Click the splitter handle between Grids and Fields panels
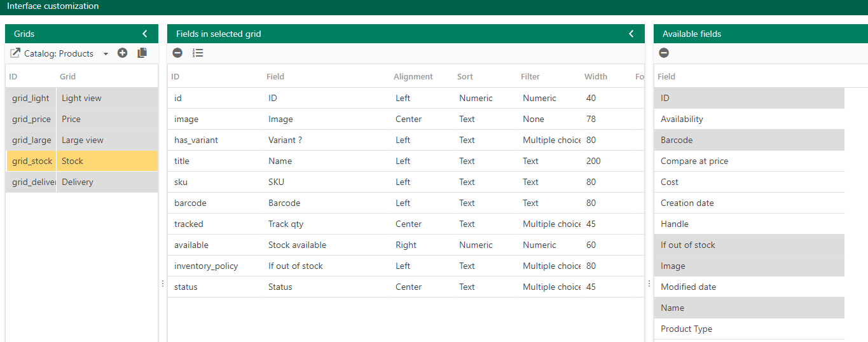868x342 pixels. point(163,284)
